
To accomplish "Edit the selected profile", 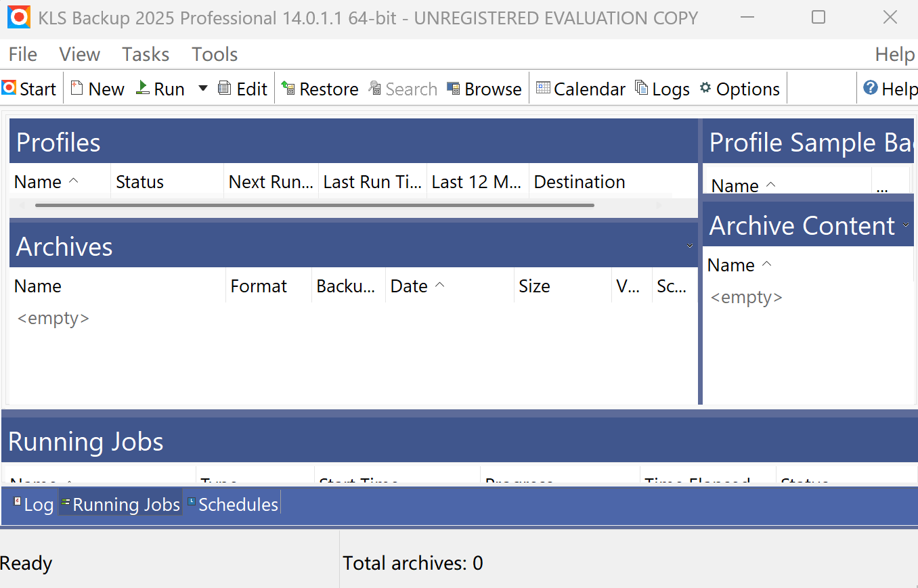I will [243, 89].
